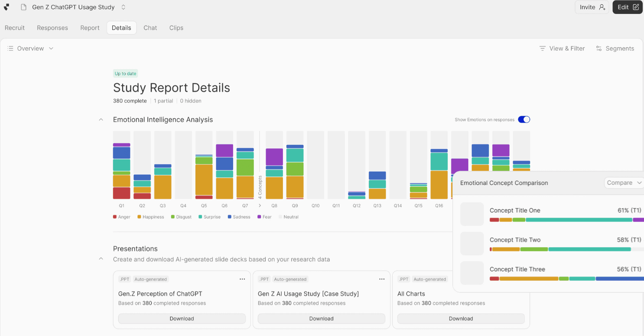
Task: Click the 1 partial count
Action: click(163, 101)
